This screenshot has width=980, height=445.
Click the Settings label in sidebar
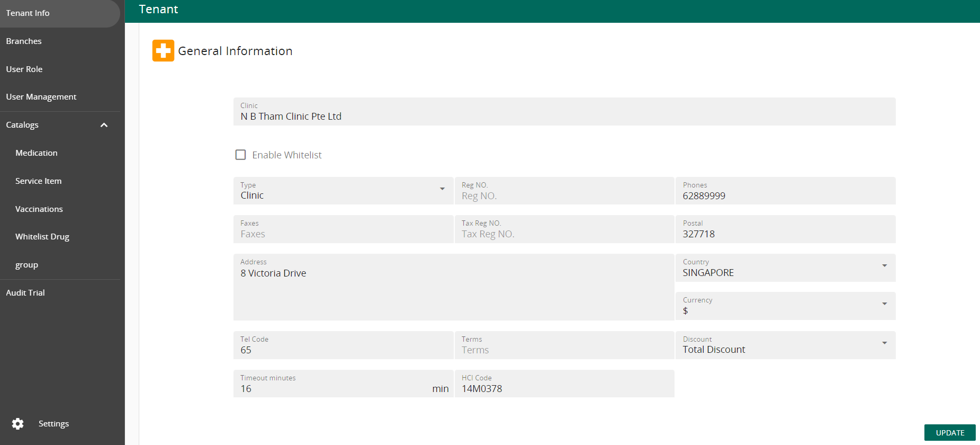(53, 424)
